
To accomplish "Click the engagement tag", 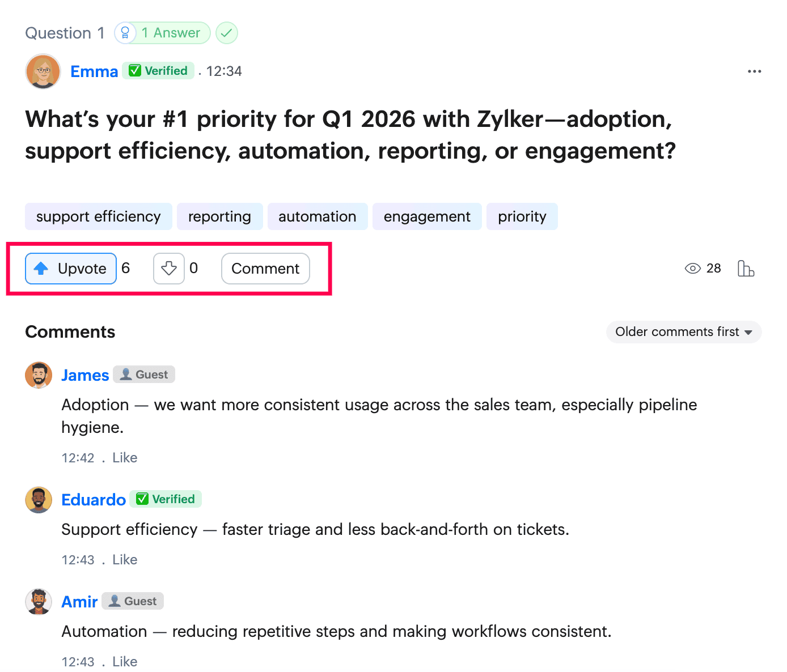I will click(x=427, y=216).
